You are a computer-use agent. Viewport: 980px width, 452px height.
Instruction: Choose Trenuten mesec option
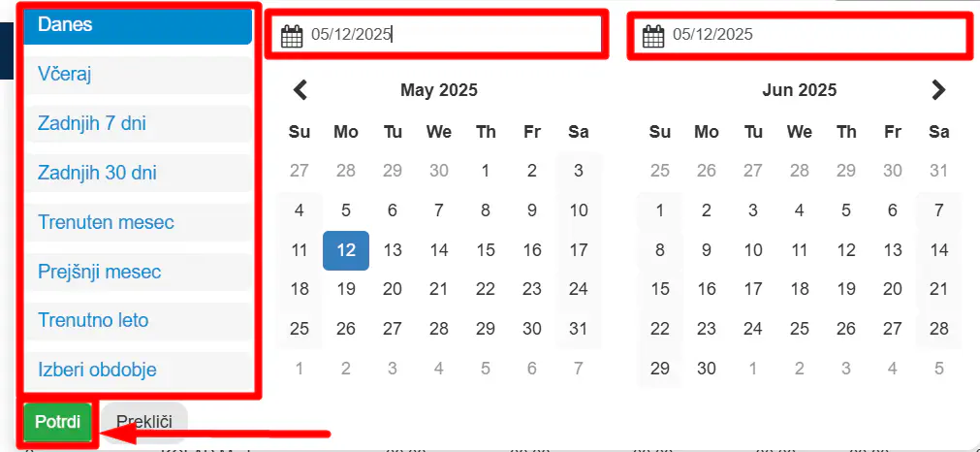click(138, 222)
